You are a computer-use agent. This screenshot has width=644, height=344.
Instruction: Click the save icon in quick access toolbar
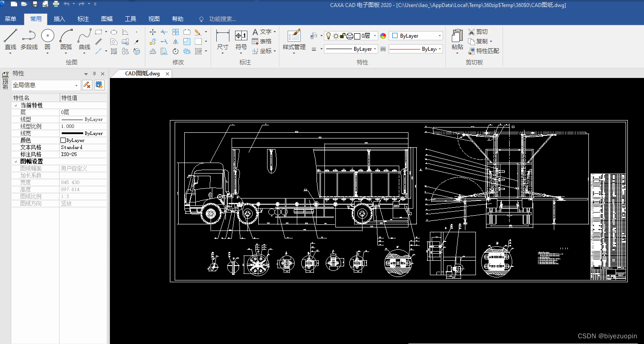pos(35,4)
